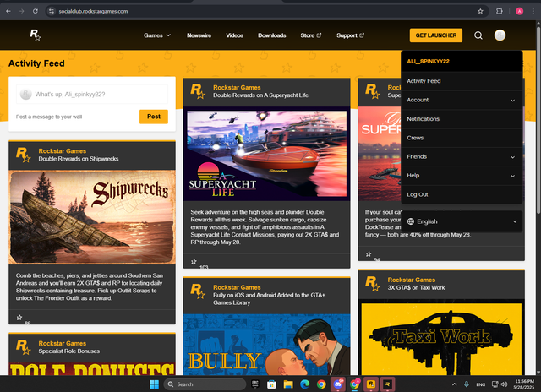Click the Post button
This screenshot has width=541, height=392.
[154, 117]
